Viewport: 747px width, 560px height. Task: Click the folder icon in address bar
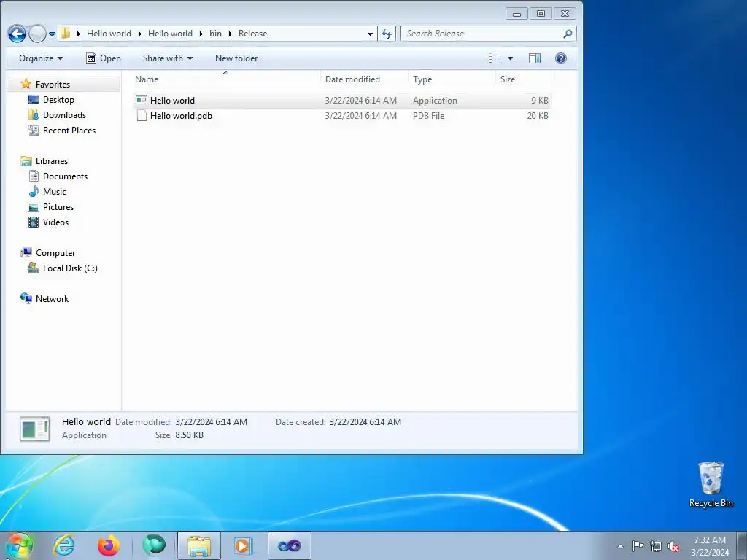[x=65, y=34]
